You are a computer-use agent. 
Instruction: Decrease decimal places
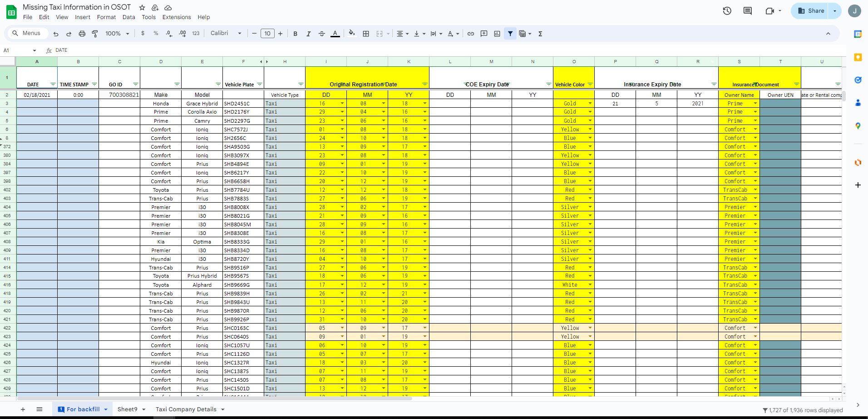point(169,34)
